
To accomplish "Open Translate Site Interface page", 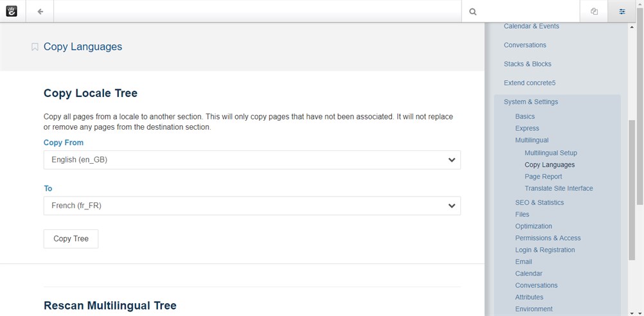I will coord(559,188).
